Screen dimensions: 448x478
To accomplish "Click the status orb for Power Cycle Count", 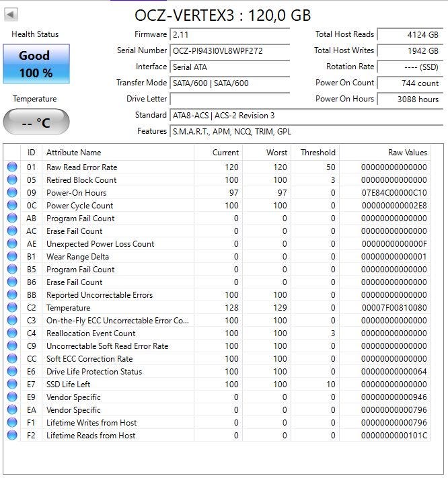I will pyautogui.click(x=12, y=206).
